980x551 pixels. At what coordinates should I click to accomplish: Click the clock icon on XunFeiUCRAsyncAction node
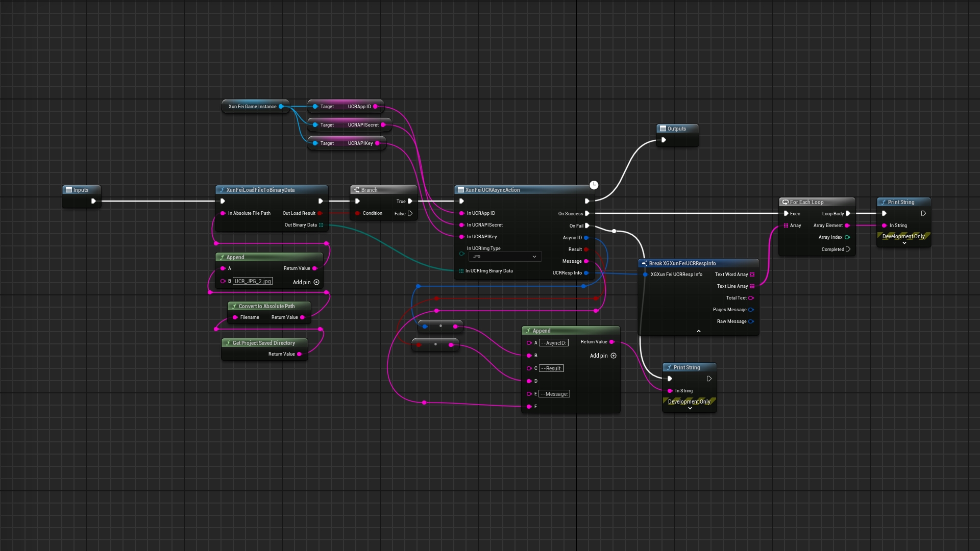[594, 185]
